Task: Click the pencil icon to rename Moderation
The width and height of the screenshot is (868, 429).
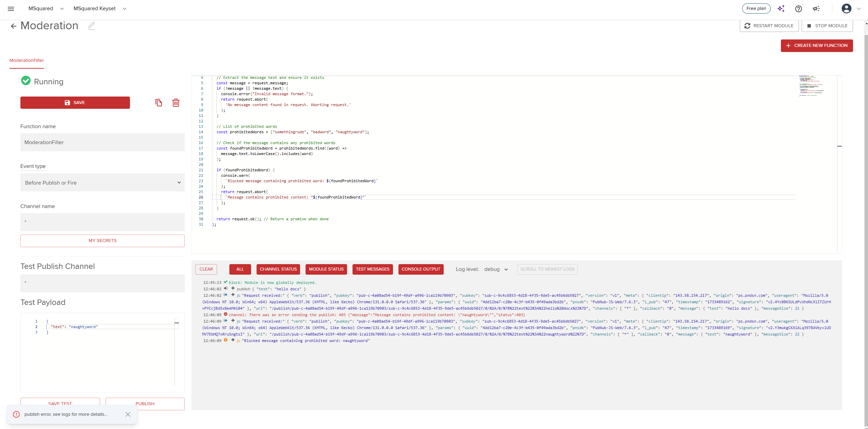Action: tap(91, 26)
